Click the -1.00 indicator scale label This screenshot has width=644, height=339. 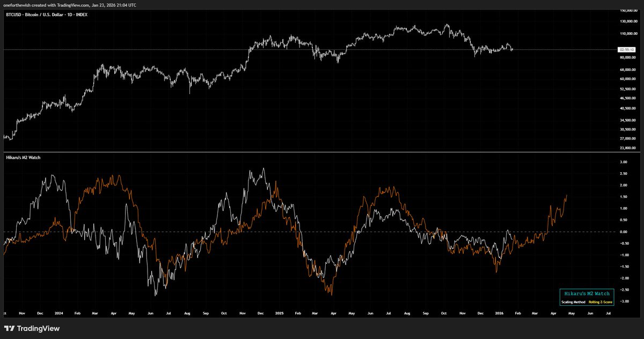624,255
